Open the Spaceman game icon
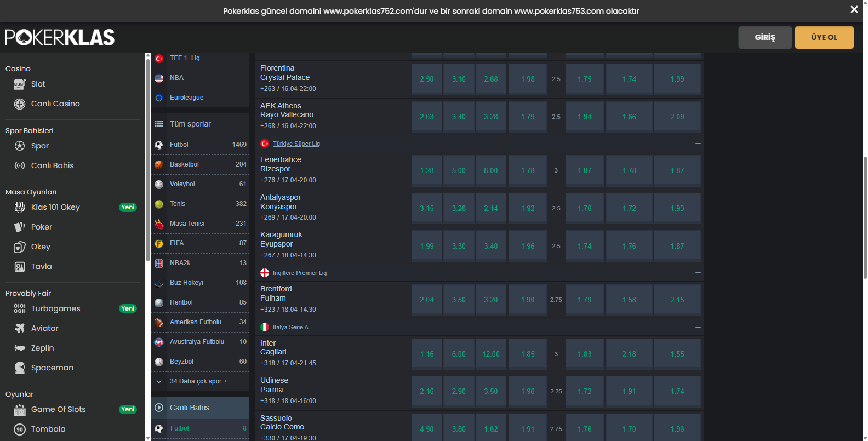The image size is (868, 441). point(20,368)
